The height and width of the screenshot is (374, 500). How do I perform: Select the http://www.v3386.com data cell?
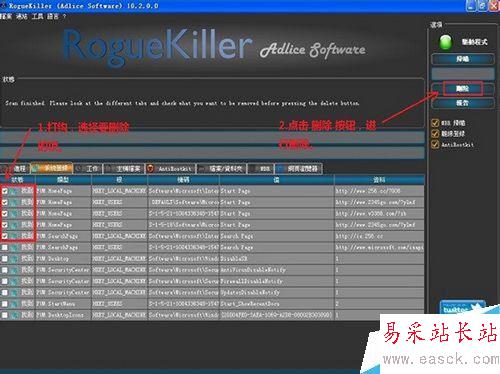(x=379, y=214)
